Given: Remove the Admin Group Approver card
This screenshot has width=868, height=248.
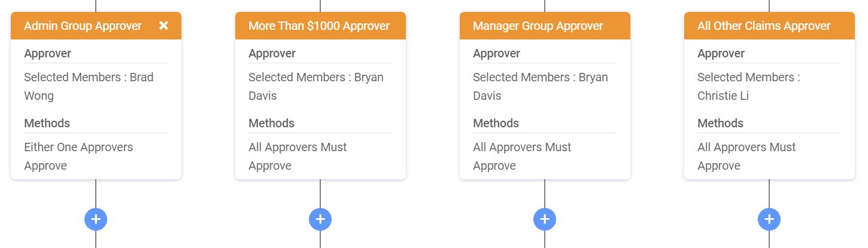Looking at the screenshot, I should (x=163, y=26).
